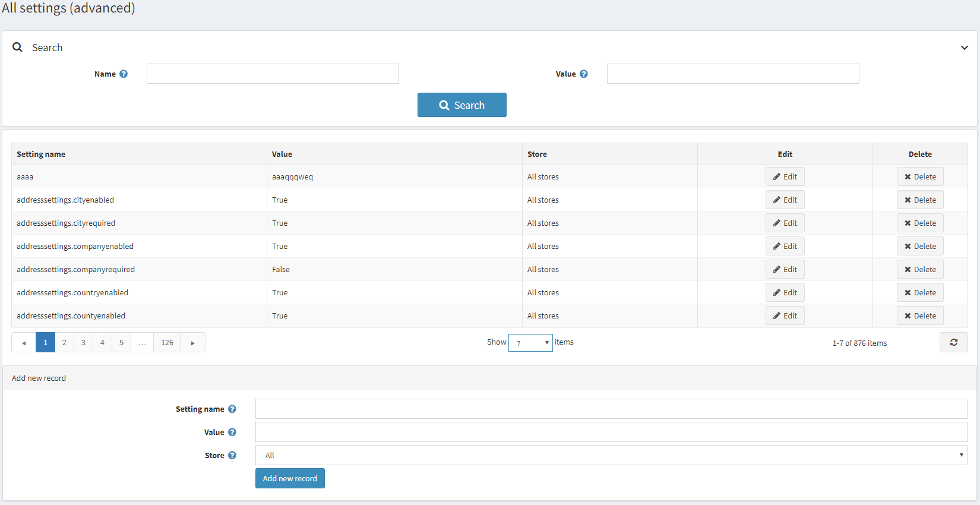Click the blue Search button
The height and width of the screenshot is (505, 980).
pyautogui.click(x=461, y=105)
